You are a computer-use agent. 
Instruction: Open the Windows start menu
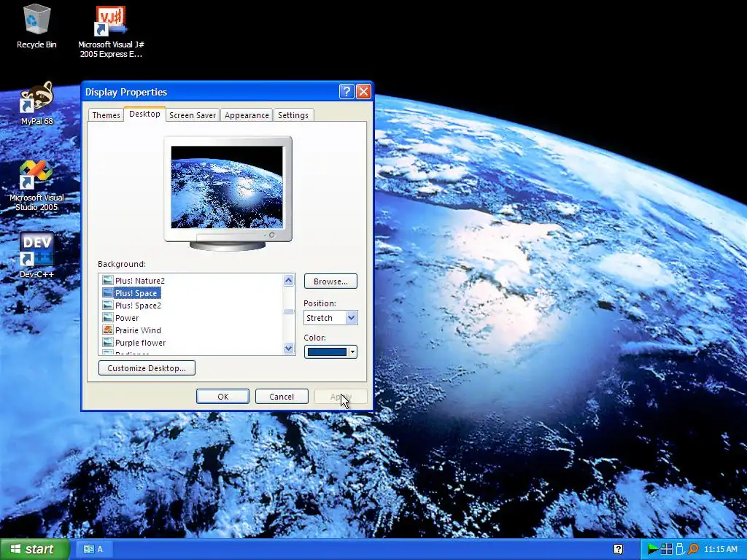(35, 549)
